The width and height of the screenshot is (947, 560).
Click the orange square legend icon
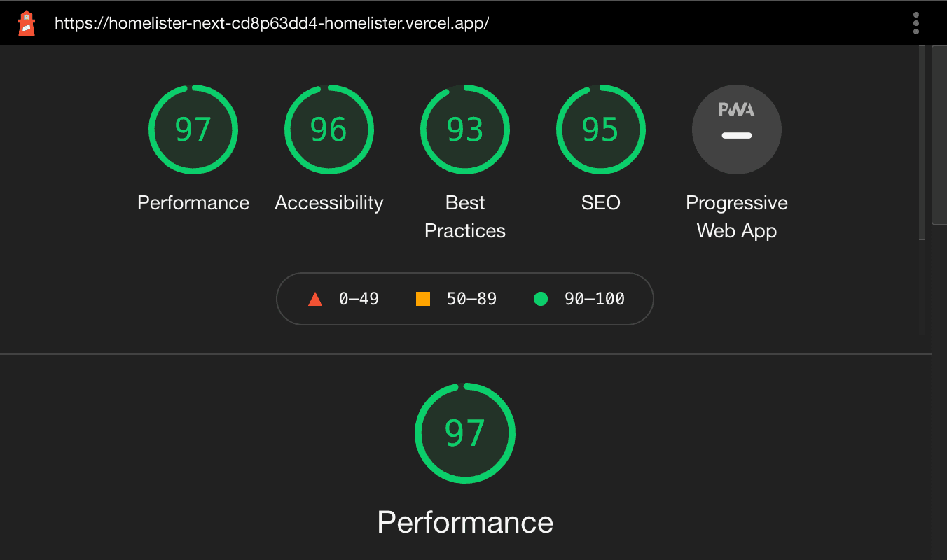423,299
